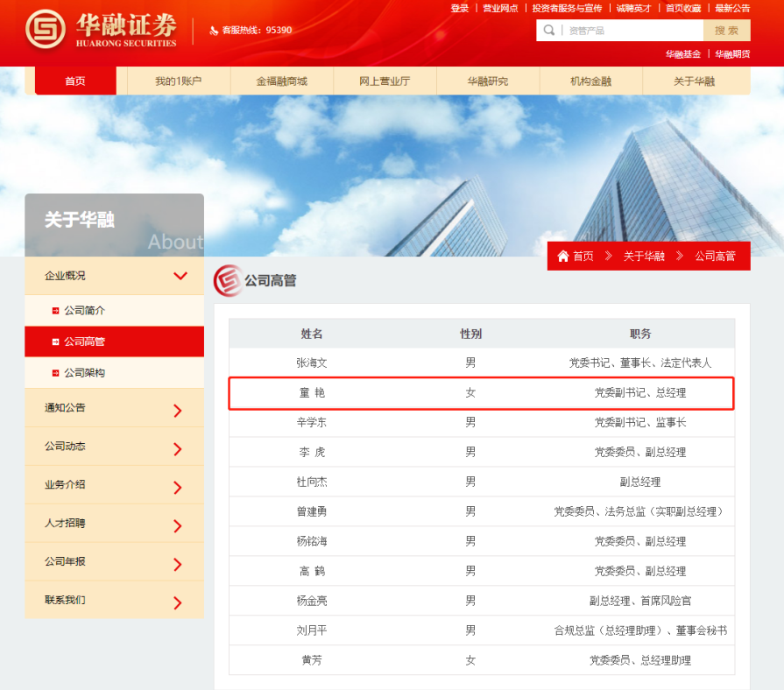Click the bullet icon beside 公司高管 sidebar item
Viewport: 784px width, 690px height.
click(55, 341)
